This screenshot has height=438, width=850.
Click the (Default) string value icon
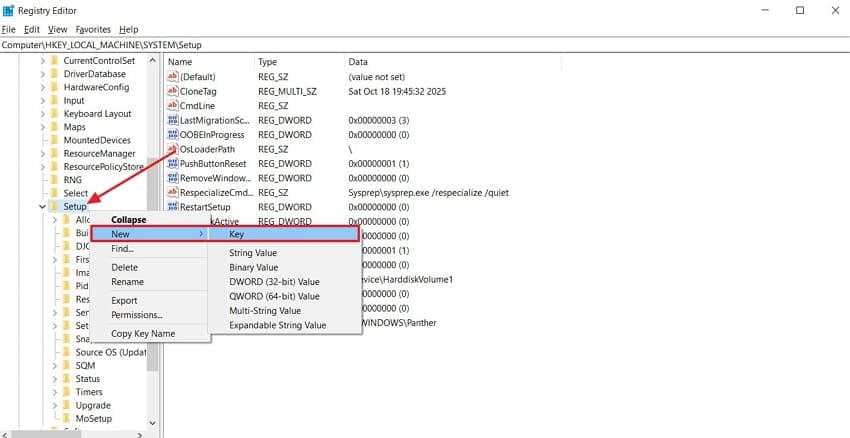click(173, 77)
